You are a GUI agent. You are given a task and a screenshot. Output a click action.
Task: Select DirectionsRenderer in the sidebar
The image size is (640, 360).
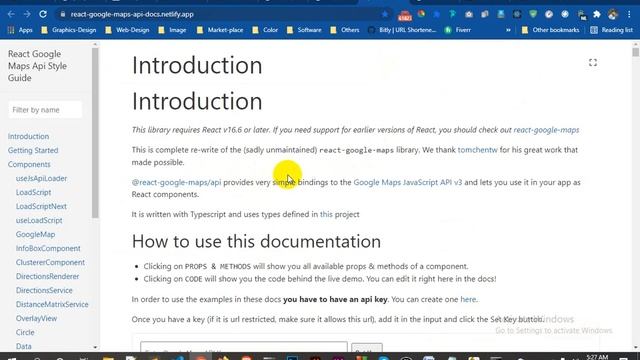[x=47, y=276]
